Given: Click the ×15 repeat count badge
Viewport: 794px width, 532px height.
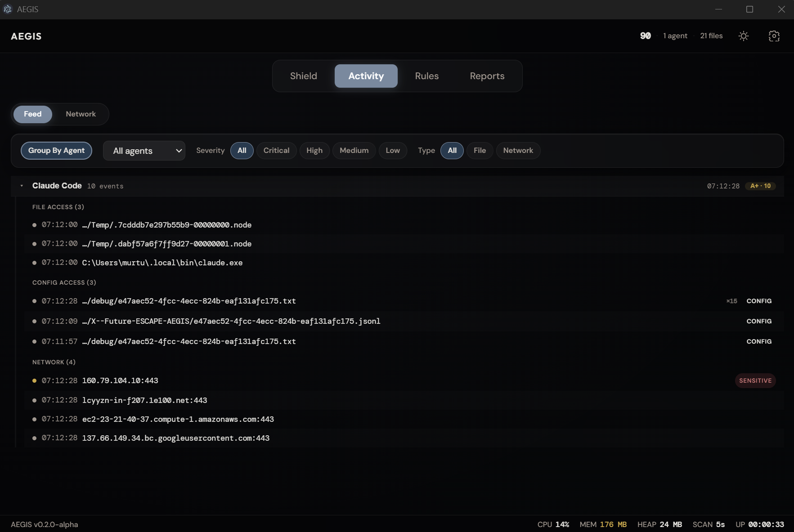Looking at the screenshot, I should [x=732, y=301].
